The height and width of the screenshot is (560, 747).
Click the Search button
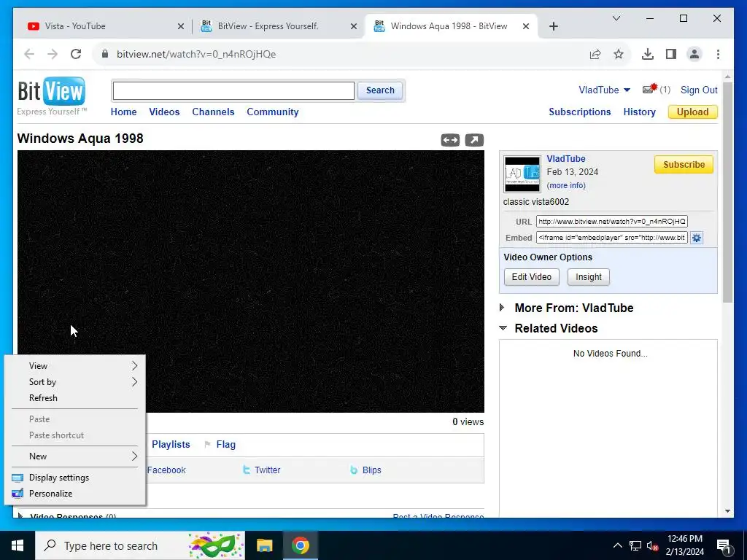(380, 90)
